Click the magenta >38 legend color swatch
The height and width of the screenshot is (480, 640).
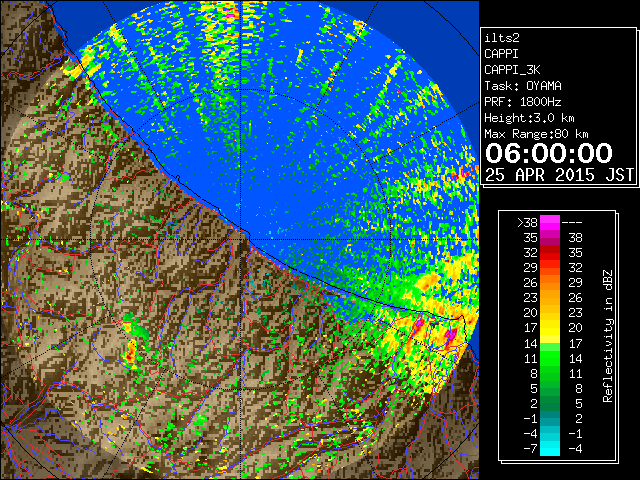[550, 222]
